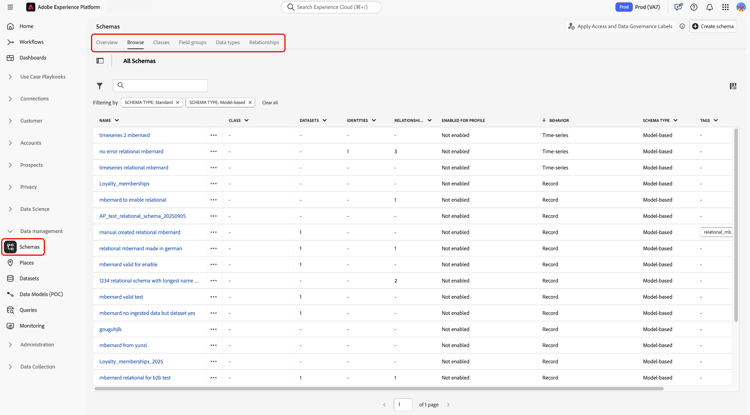Click the Search Experience Cloud box
The width and height of the screenshot is (750, 415).
point(331,7)
